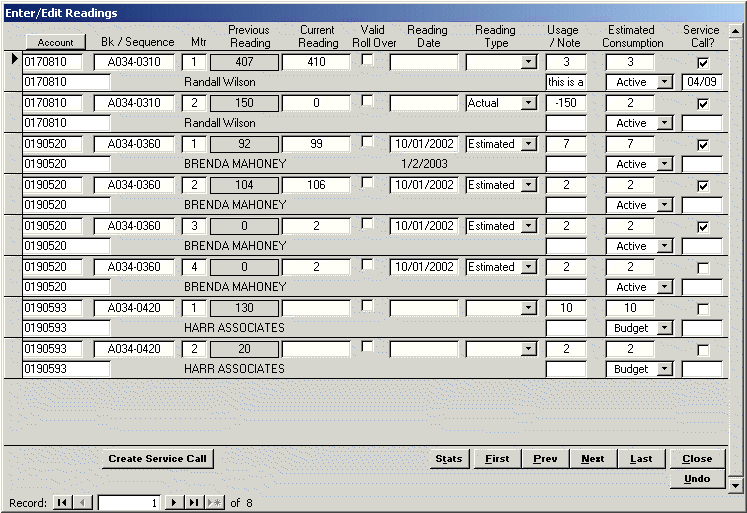Click the vertical scrollbar track
This screenshot has width=747, height=513.
(735, 257)
